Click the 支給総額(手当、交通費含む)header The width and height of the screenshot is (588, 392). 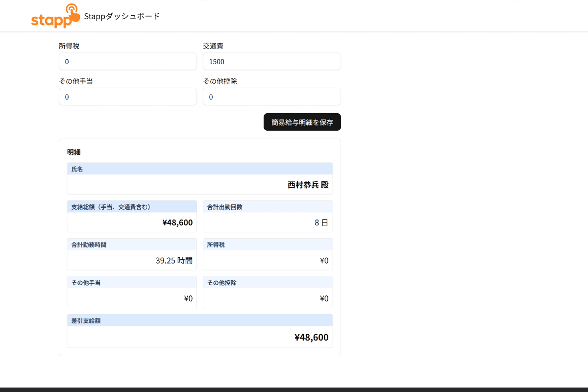click(111, 207)
